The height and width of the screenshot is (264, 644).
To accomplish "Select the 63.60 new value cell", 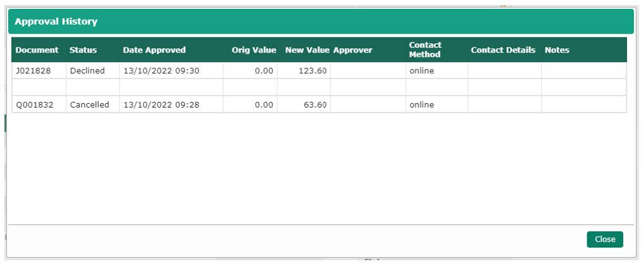I will 315,105.
